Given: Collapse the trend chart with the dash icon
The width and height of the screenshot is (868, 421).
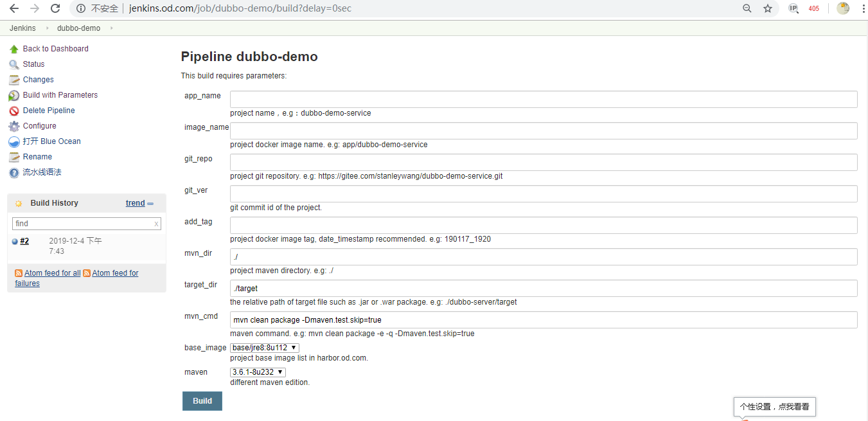Looking at the screenshot, I should (150, 203).
